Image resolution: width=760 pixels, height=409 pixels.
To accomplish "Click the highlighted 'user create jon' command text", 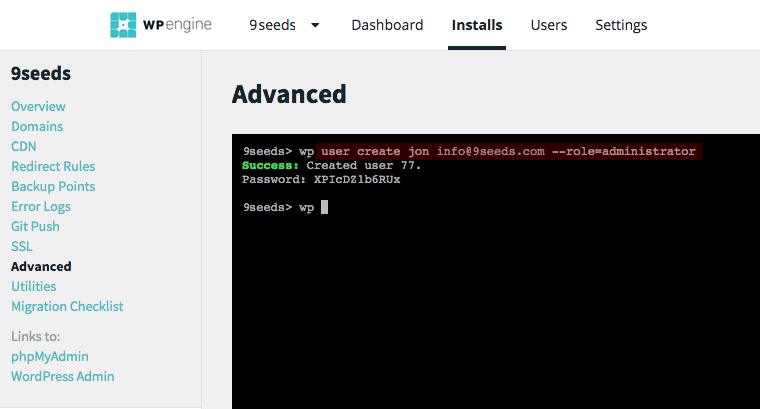I will (x=508, y=151).
